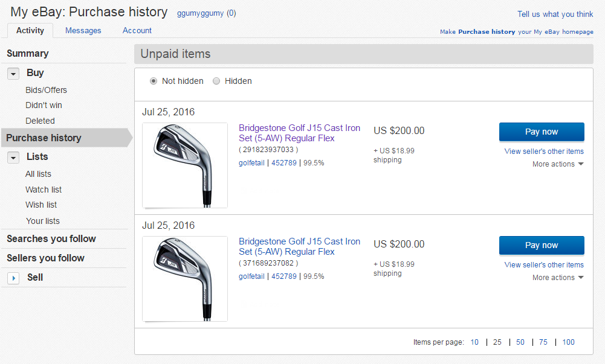
Task: Collapse the Buy section arrow
Action: pos(13,73)
